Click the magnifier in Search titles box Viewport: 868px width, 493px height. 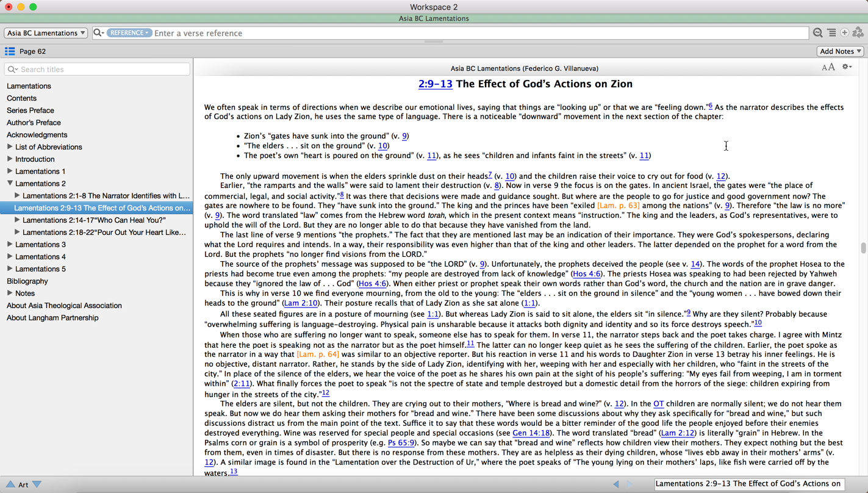(13, 70)
